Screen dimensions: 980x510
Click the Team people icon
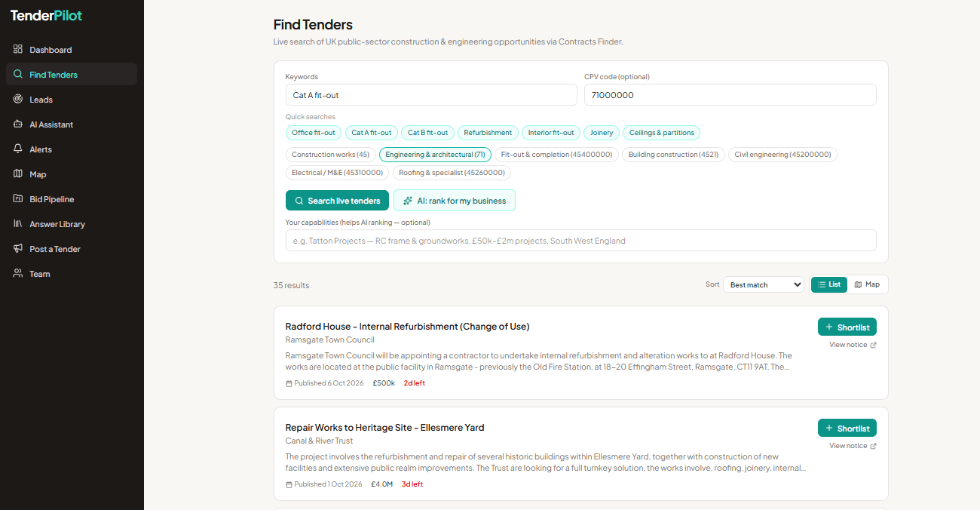click(x=18, y=274)
